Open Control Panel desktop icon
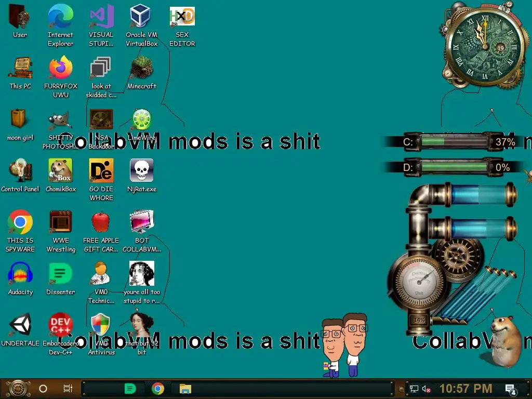 pyautogui.click(x=20, y=176)
